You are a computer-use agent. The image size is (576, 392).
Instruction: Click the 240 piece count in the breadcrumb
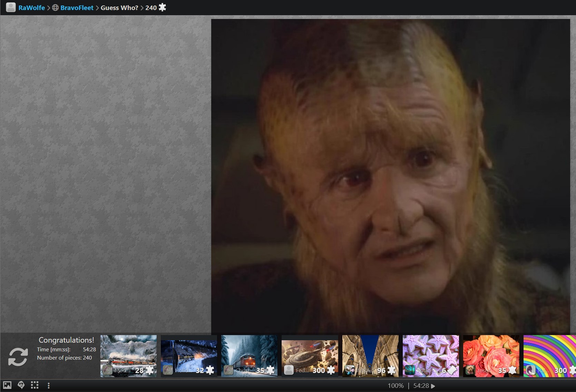click(x=151, y=8)
